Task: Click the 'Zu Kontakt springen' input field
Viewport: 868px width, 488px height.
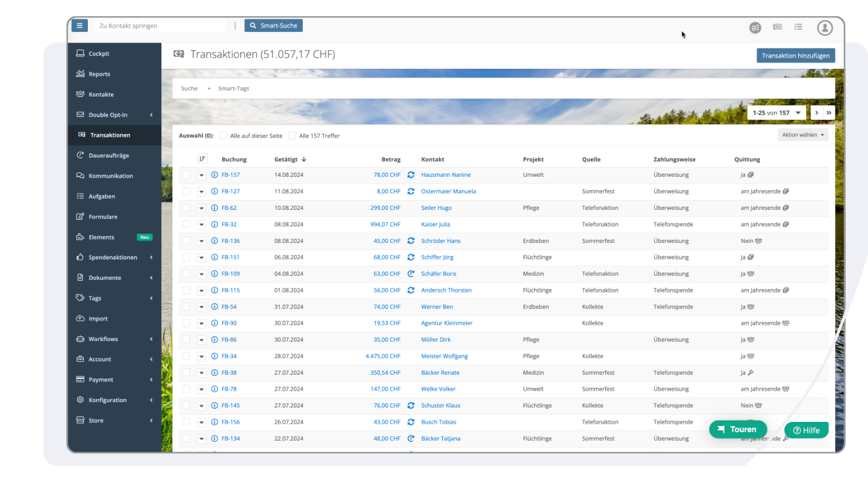Action: (x=161, y=25)
